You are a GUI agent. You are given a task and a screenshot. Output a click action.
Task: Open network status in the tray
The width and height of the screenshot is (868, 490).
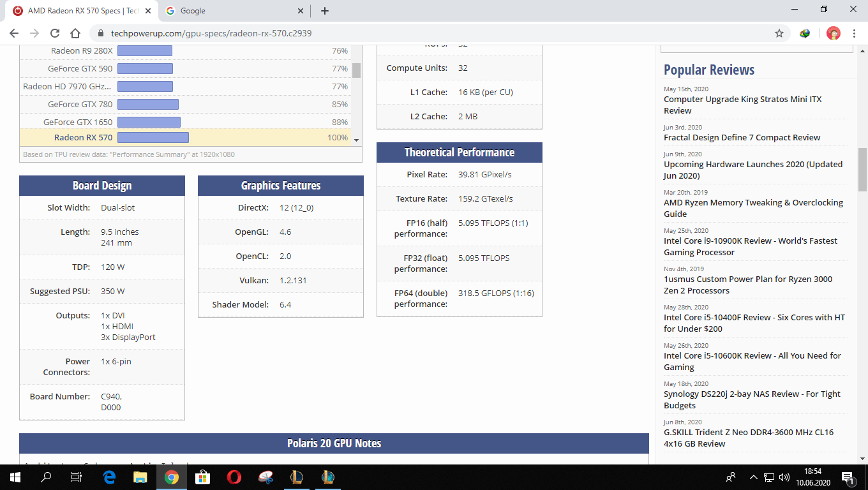click(x=769, y=477)
